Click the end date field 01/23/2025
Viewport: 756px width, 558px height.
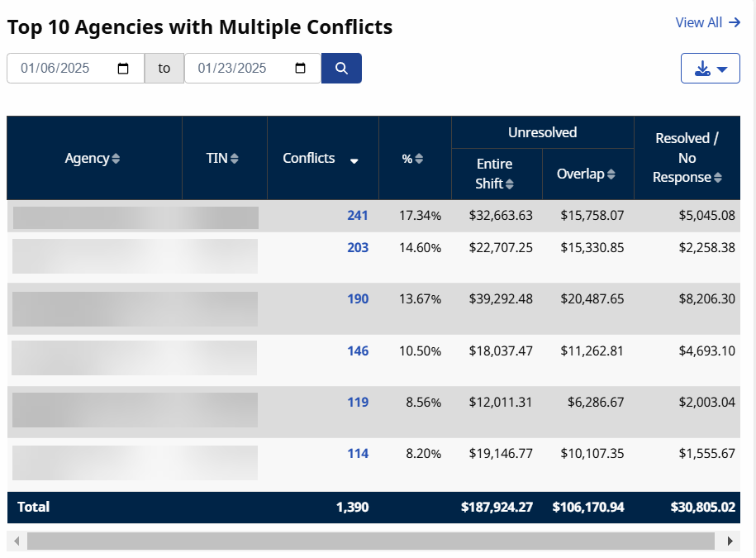click(240, 69)
